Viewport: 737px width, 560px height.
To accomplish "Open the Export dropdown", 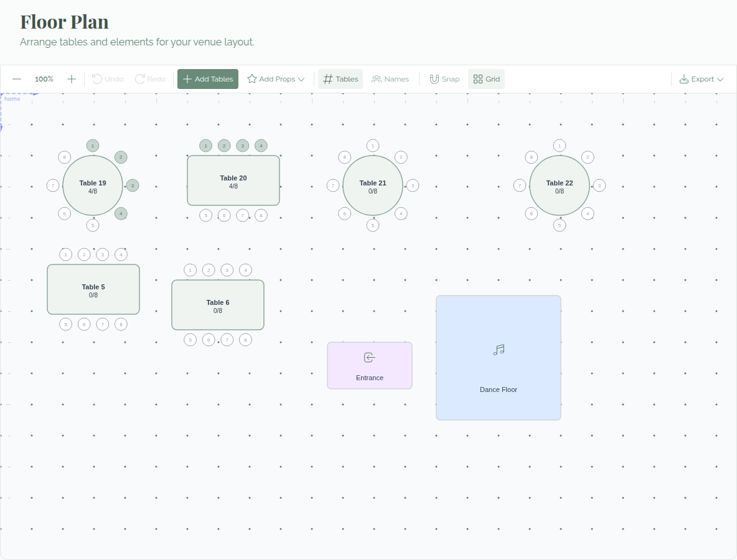I will [701, 79].
